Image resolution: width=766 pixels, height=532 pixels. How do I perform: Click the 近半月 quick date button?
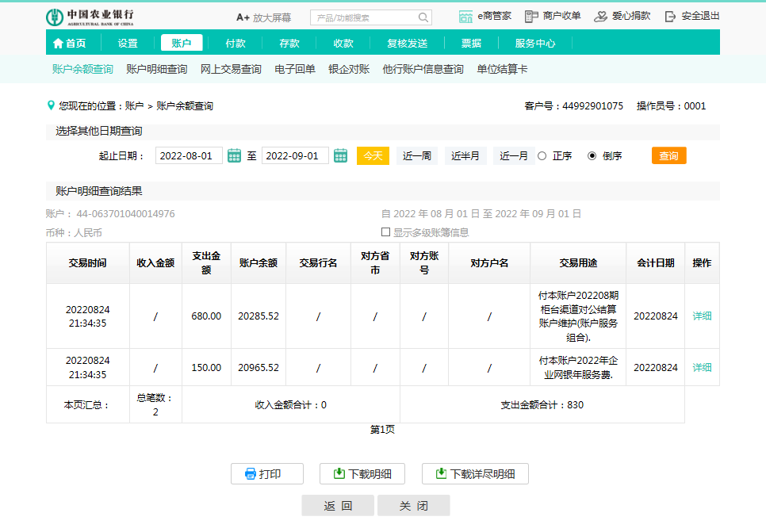pyautogui.click(x=465, y=156)
